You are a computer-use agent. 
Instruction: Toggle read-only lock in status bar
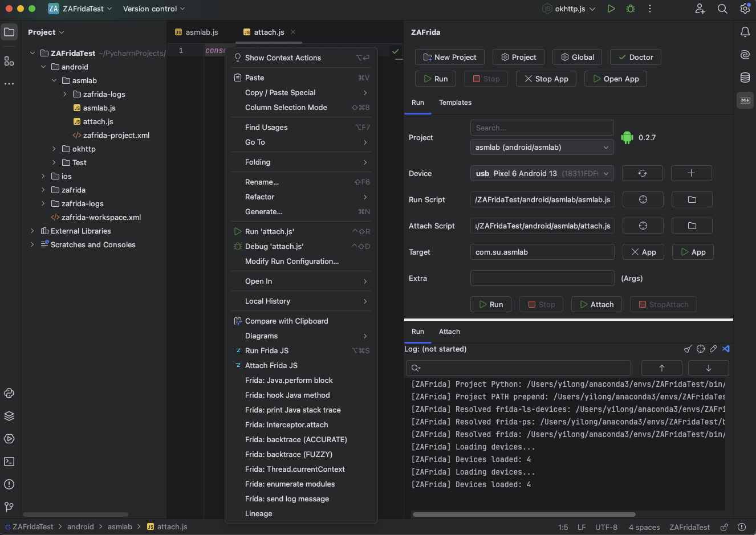724,527
